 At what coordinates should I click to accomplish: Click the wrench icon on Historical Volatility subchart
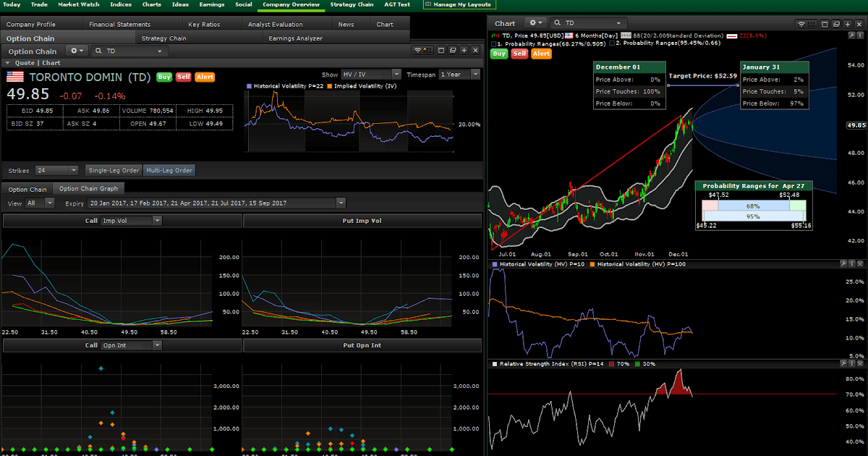(x=843, y=265)
